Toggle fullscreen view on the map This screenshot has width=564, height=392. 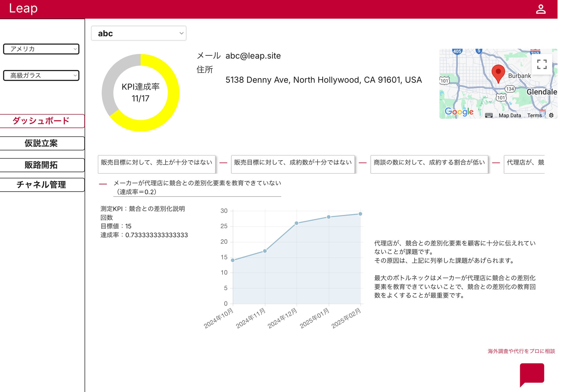(x=542, y=64)
